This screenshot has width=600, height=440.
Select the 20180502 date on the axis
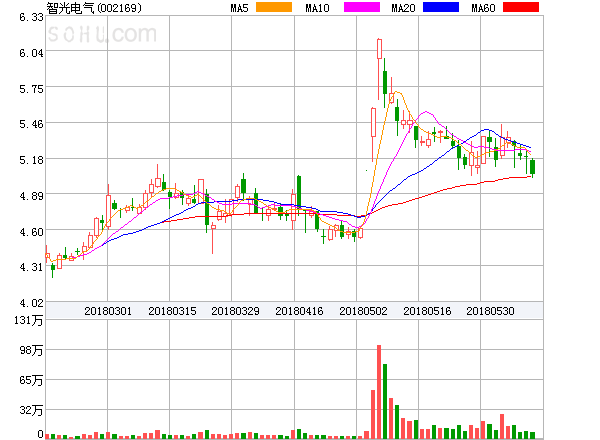363,312
